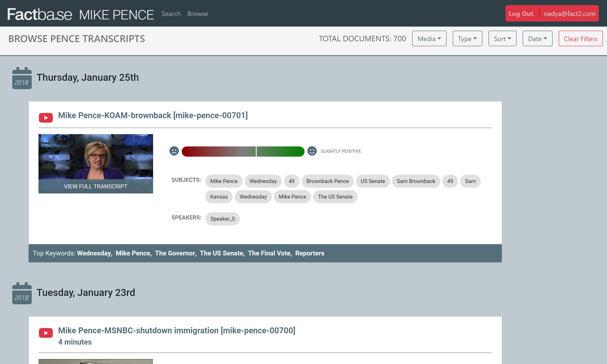
Task: Select the second 49 subject tag
Action: [450, 181]
